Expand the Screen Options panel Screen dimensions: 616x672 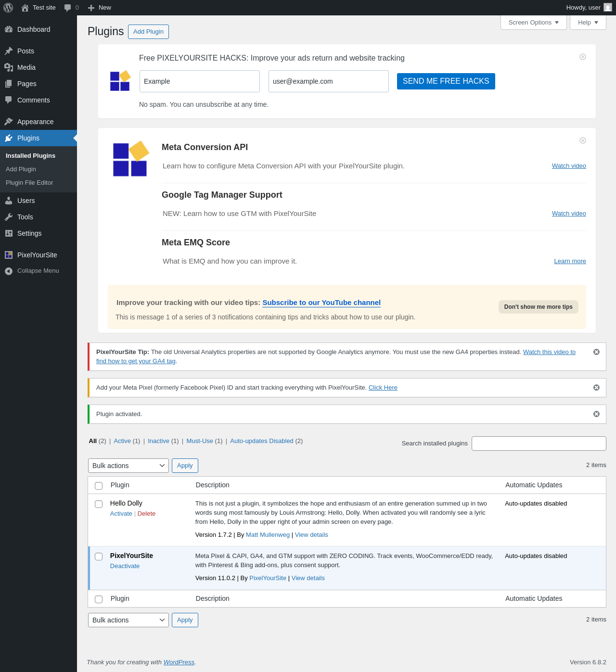point(534,23)
